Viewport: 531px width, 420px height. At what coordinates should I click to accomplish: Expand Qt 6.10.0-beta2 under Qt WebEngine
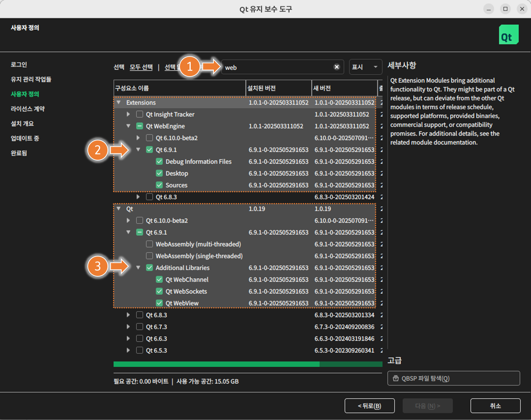[138, 138]
